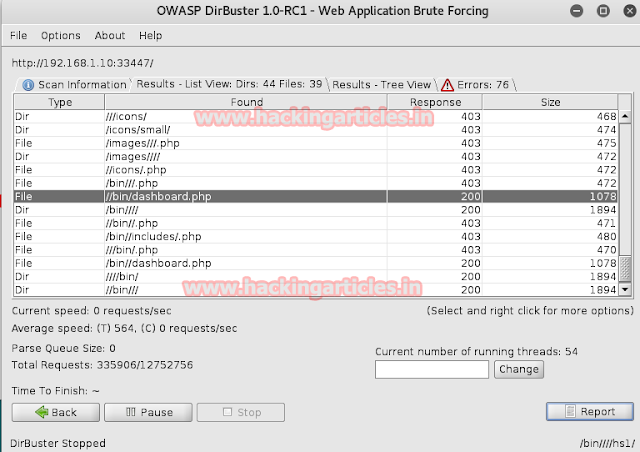Image resolution: width=640 pixels, height=452 pixels.
Task: Close the DirBuster window
Action: click(x=630, y=11)
